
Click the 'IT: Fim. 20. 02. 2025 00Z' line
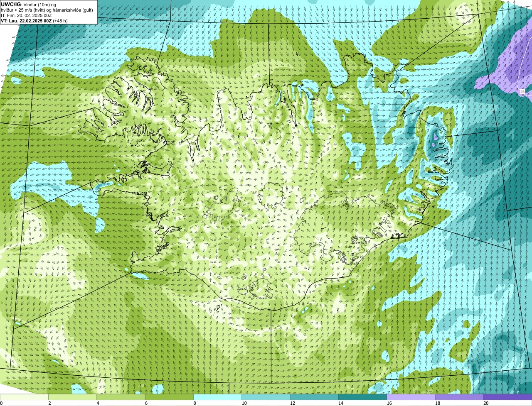coord(26,15)
